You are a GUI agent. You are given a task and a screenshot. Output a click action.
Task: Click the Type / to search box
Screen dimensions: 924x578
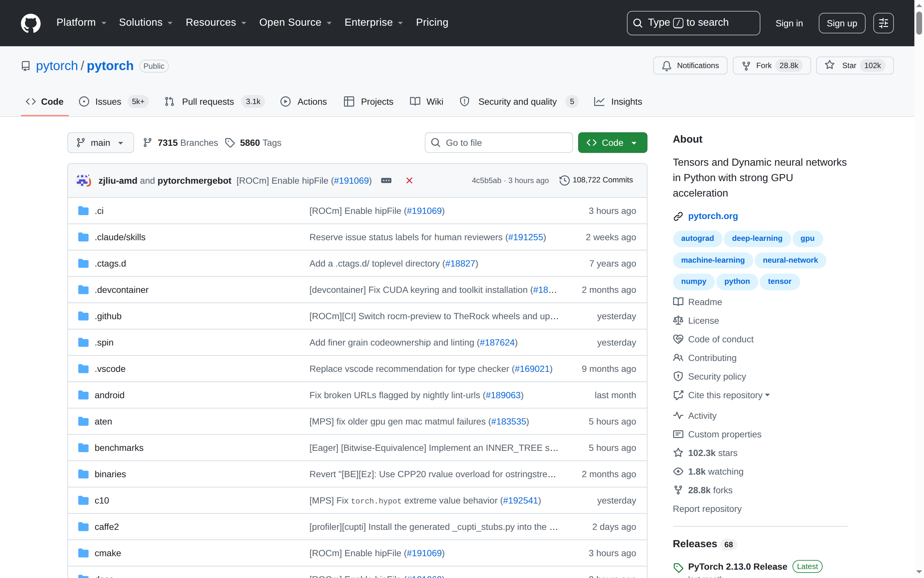tap(693, 23)
